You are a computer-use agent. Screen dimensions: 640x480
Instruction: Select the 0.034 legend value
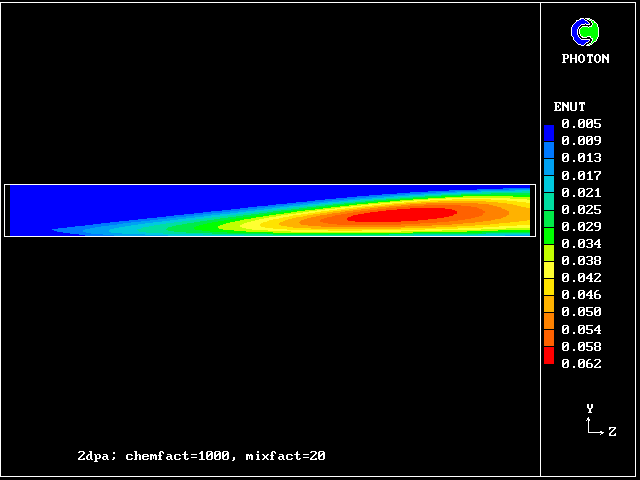581,243
